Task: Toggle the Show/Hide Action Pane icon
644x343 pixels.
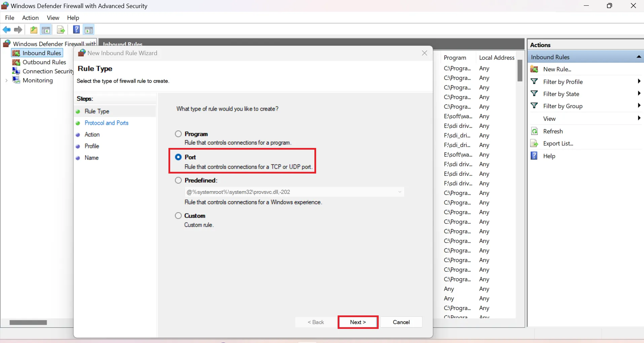Action: coord(89,30)
